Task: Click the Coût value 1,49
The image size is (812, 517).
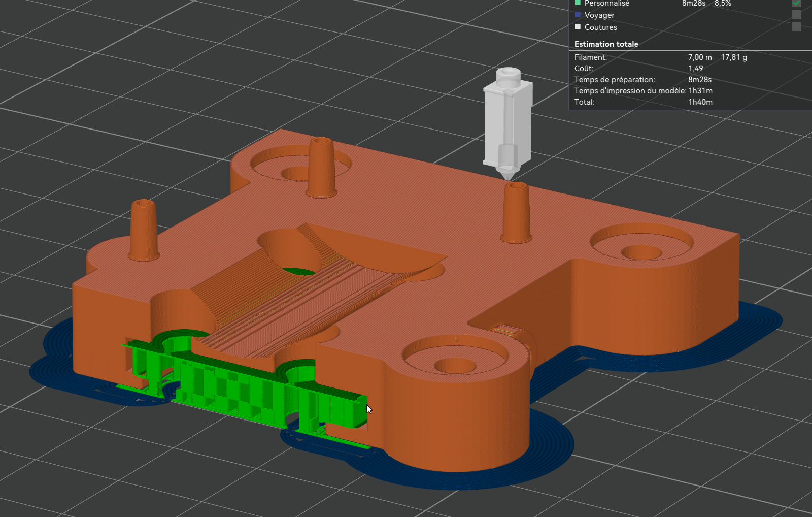Action: pos(696,69)
